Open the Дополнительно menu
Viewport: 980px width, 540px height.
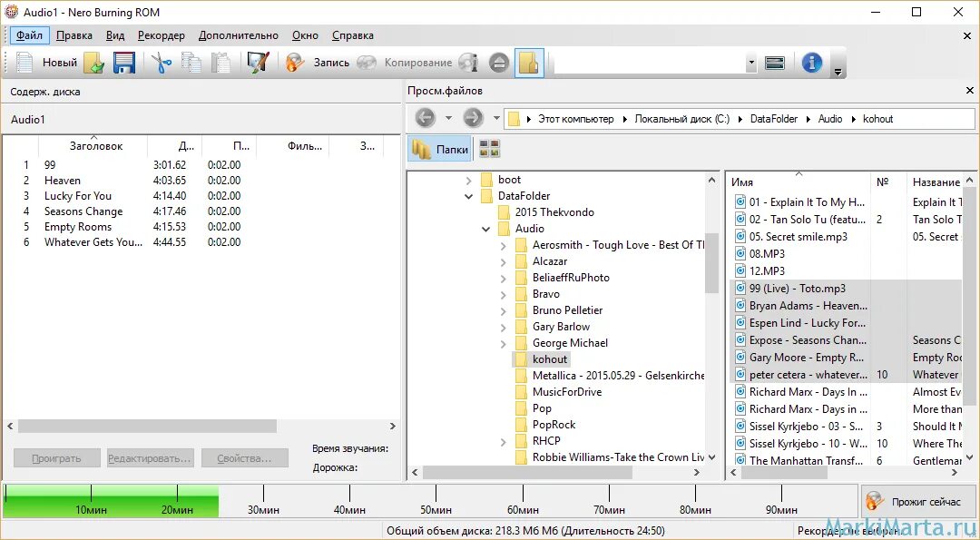tap(238, 35)
